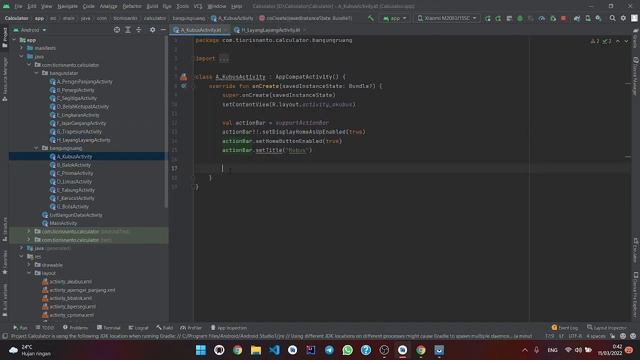The width and height of the screenshot is (640, 360).
Task: Hide the Project panel with minus icon
Action: (163, 30)
